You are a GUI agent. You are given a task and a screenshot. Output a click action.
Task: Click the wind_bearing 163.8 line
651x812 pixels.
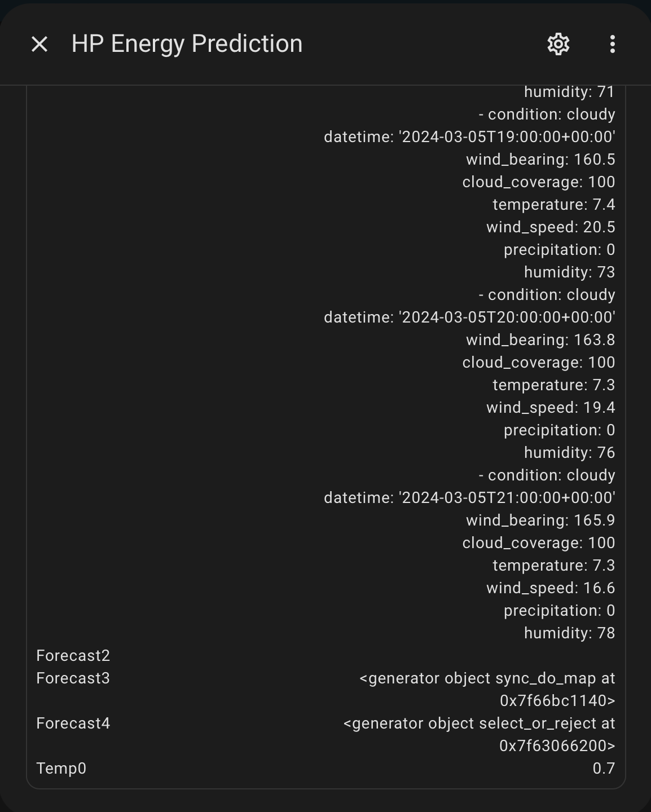540,340
